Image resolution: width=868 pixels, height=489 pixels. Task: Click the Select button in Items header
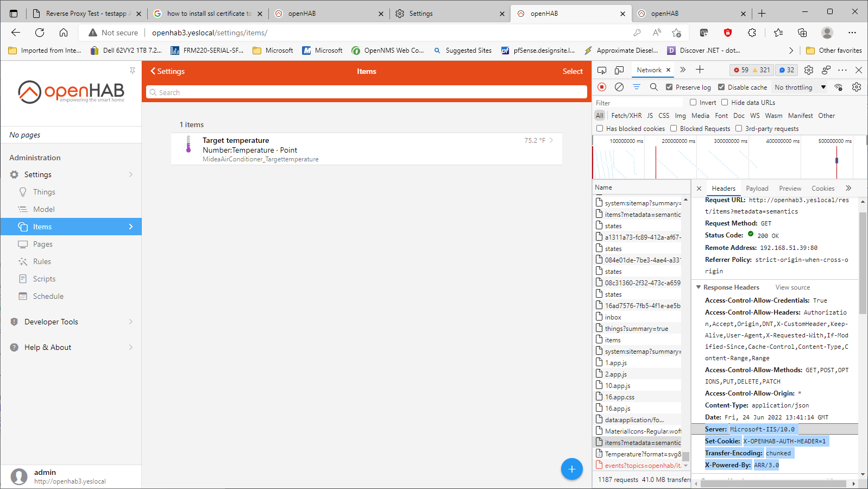573,71
